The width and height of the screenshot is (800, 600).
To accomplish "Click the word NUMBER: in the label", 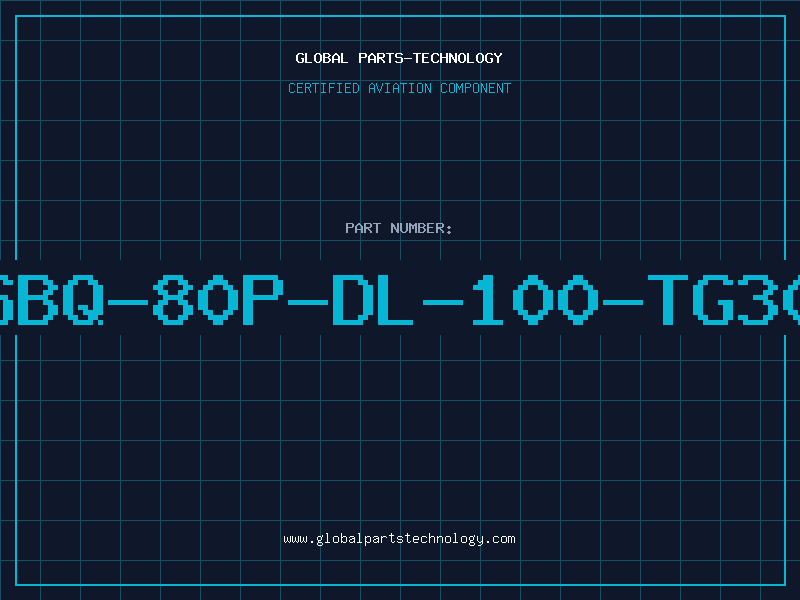I will pyautogui.click(x=421, y=228).
